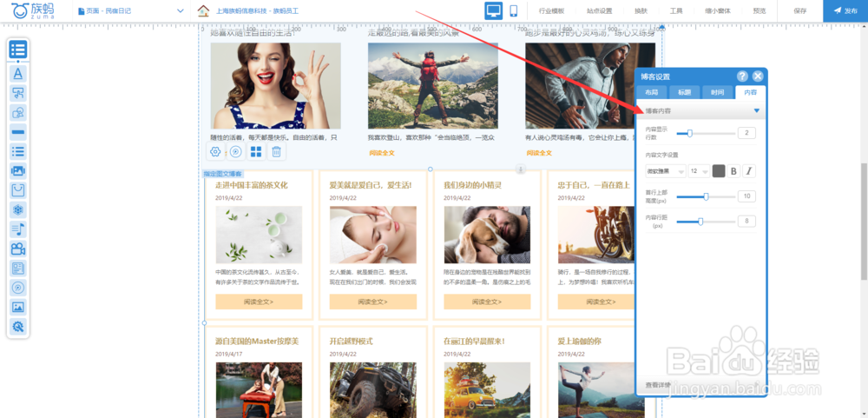The height and width of the screenshot is (418, 868).
Task: Switch to mobile phone preview mode
Action: point(513,10)
